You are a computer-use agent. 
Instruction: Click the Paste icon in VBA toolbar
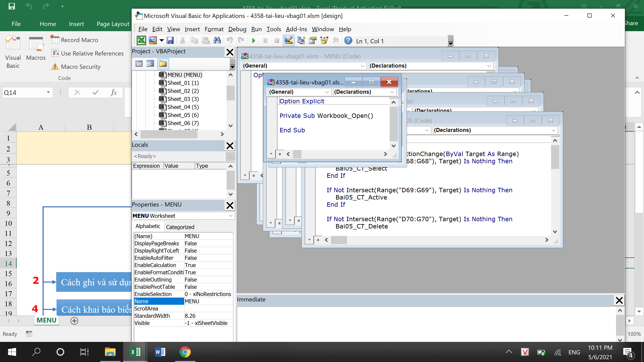pos(205,40)
